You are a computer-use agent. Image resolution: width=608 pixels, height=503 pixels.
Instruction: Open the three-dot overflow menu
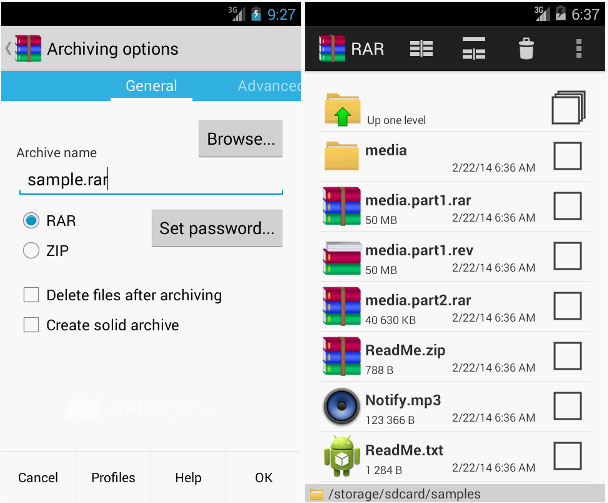[578, 48]
